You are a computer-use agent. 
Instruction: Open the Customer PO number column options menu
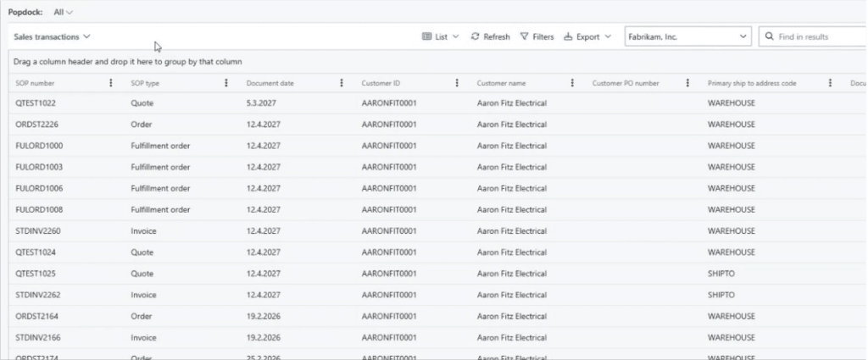click(x=687, y=83)
